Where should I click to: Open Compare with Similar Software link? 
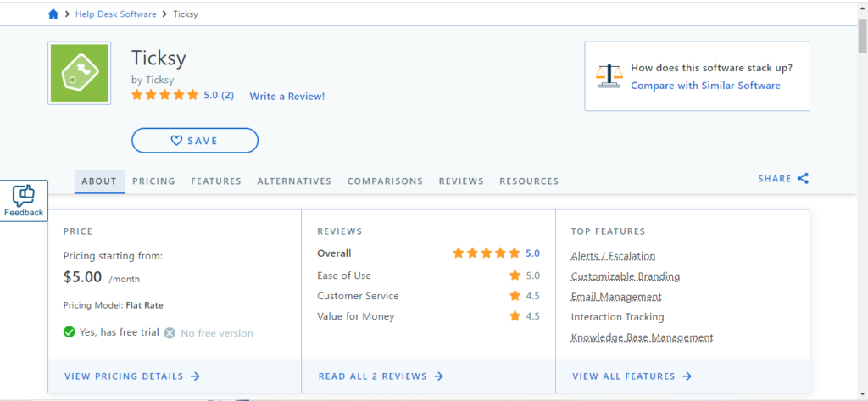click(x=706, y=86)
